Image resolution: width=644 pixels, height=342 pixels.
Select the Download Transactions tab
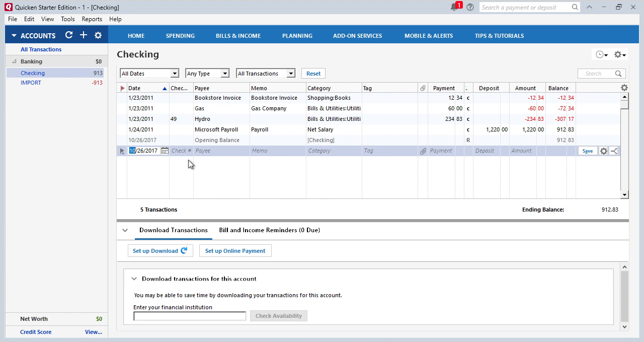tap(173, 230)
